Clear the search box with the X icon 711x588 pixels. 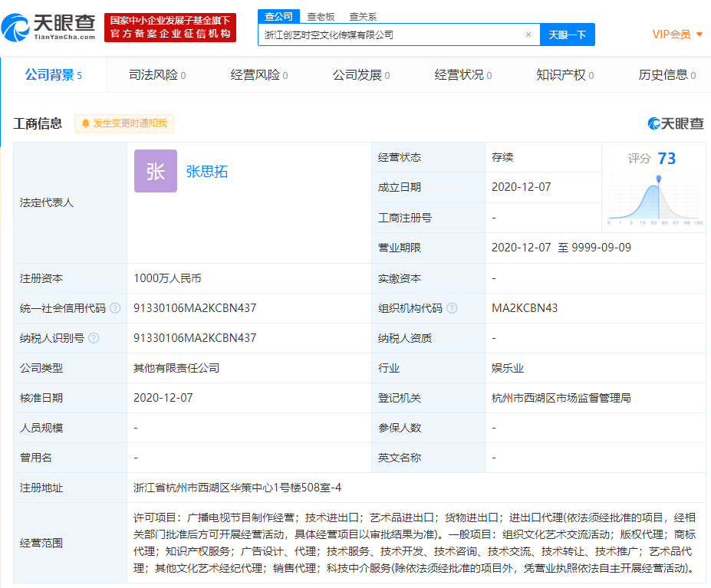528,34
